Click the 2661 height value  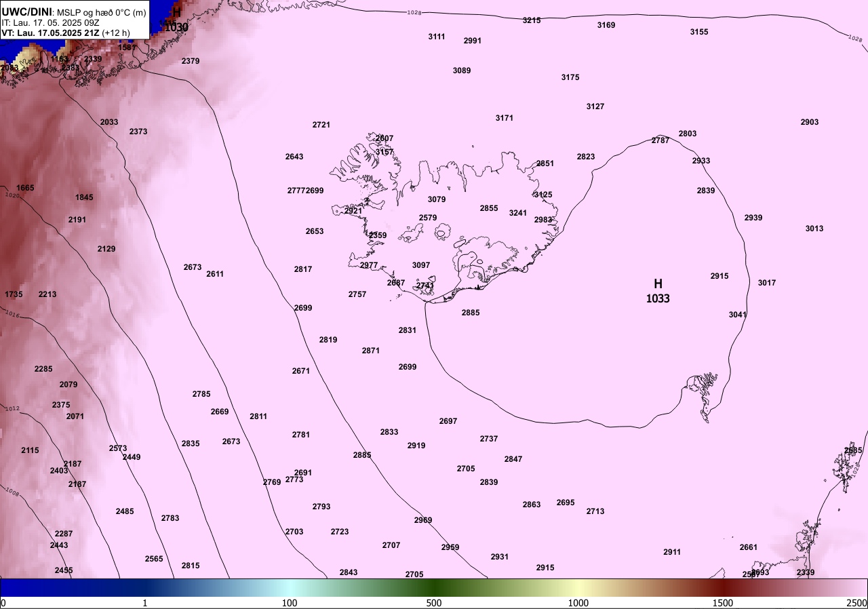[749, 547]
